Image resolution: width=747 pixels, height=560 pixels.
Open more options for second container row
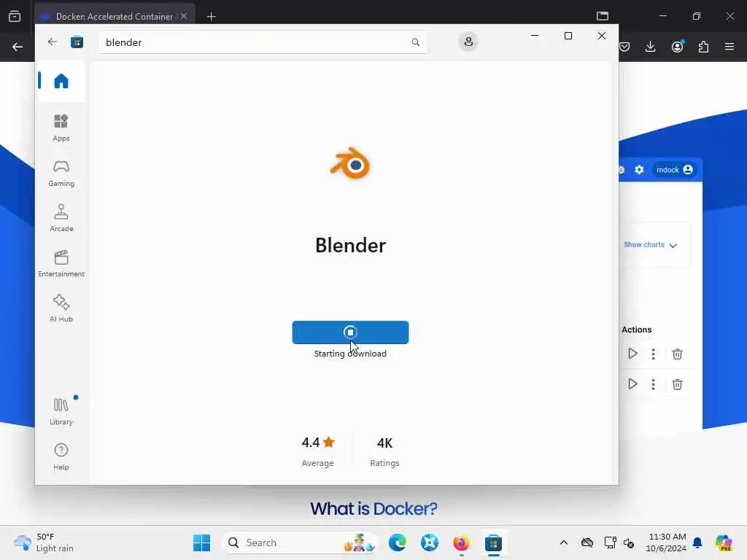(x=653, y=384)
